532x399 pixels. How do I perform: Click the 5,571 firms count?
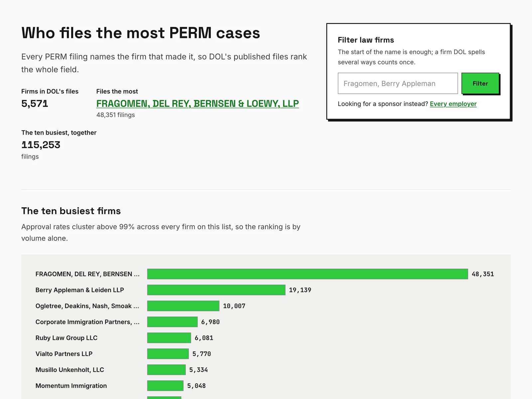(35, 104)
